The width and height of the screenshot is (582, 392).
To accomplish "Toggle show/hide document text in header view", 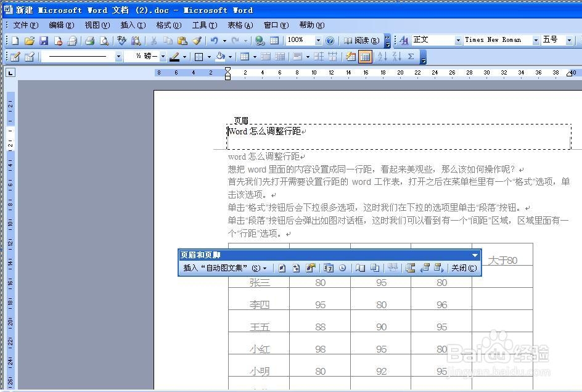I will click(375, 267).
